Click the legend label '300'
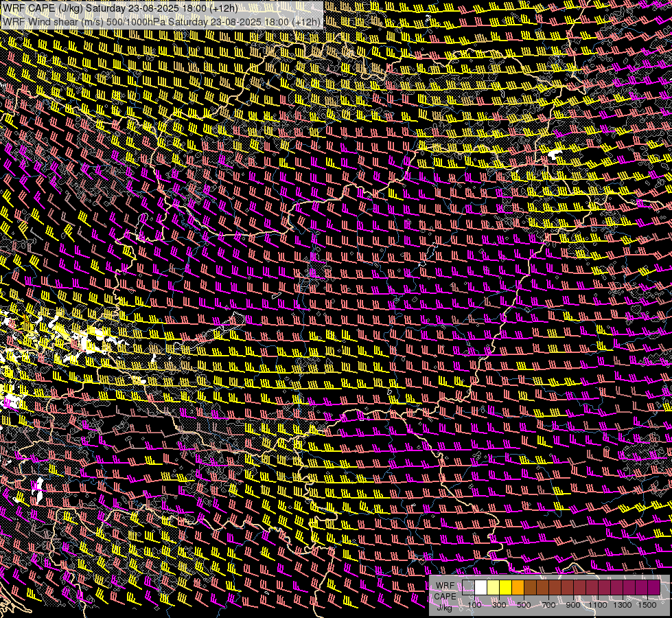Image resolution: width=672 pixels, height=618 pixels. (x=499, y=605)
